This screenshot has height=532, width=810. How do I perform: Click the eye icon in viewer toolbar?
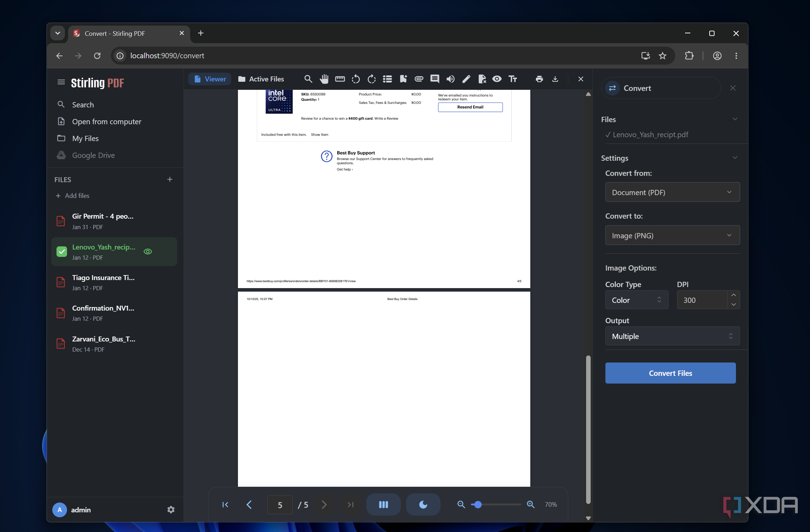click(497, 79)
